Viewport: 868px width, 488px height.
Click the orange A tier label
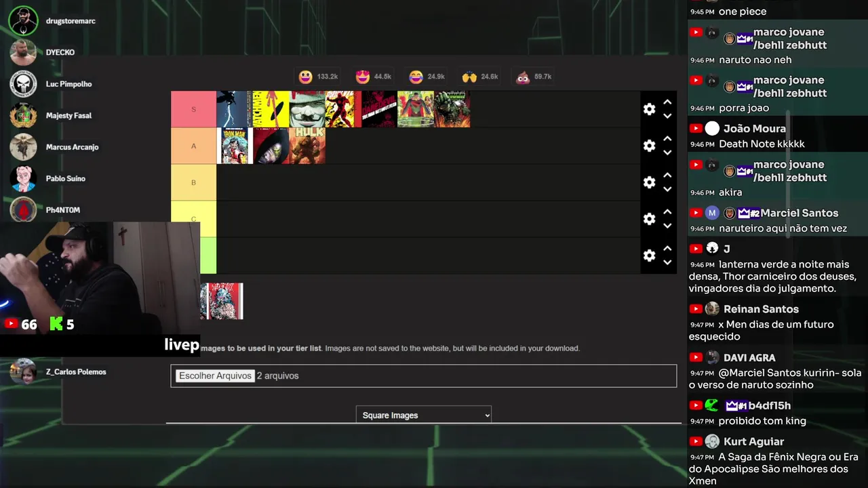(x=193, y=146)
